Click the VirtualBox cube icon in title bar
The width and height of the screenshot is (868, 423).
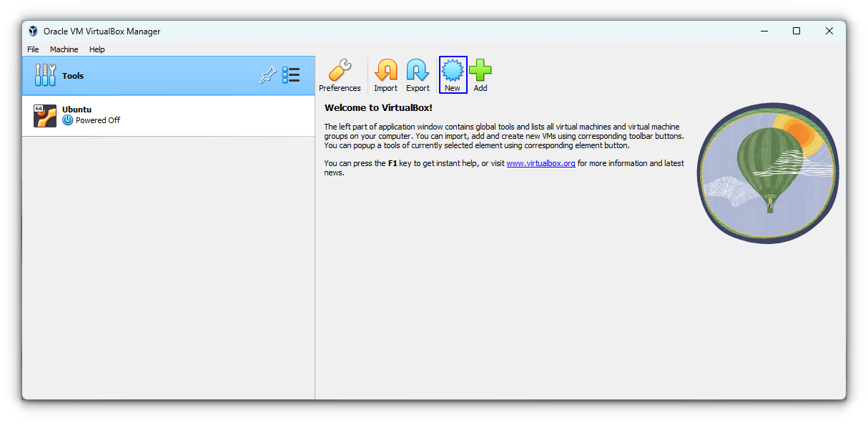(x=33, y=31)
